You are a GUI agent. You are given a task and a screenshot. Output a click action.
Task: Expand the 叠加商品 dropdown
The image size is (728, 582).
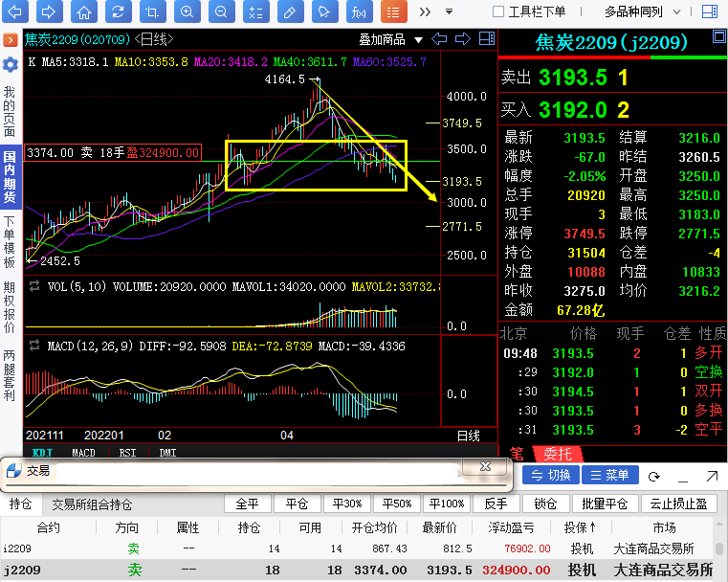click(x=388, y=39)
